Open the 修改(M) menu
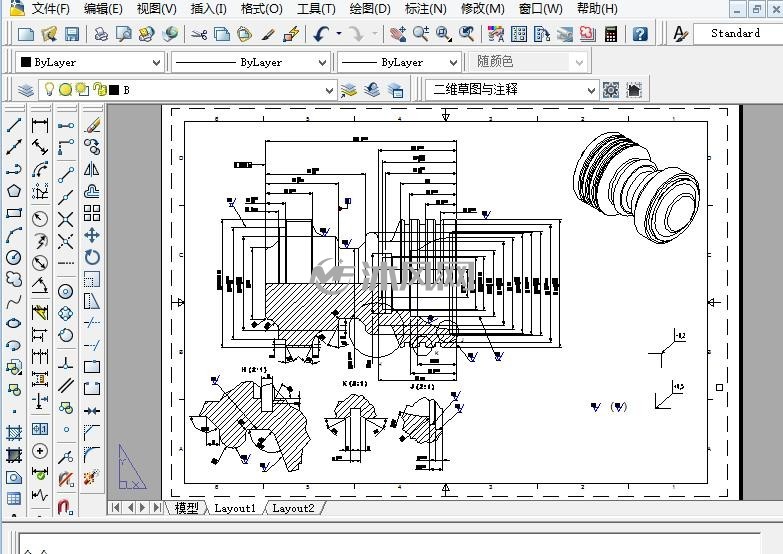 pos(482,8)
